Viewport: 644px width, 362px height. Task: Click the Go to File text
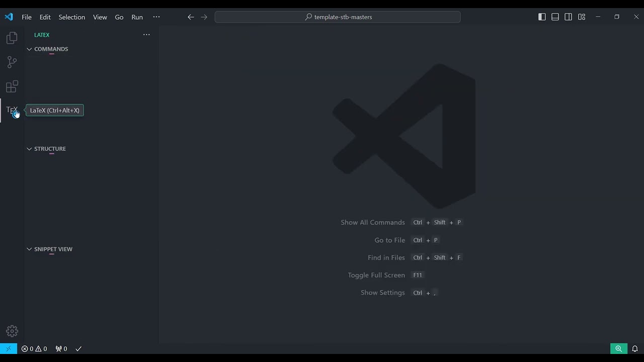click(390, 240)
